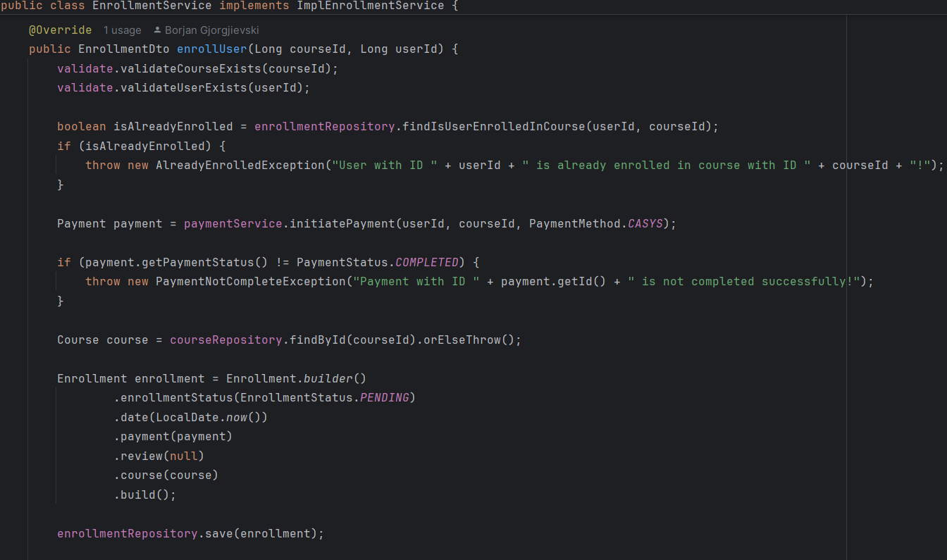Click the validateUserExists method call

pos(183,88)
